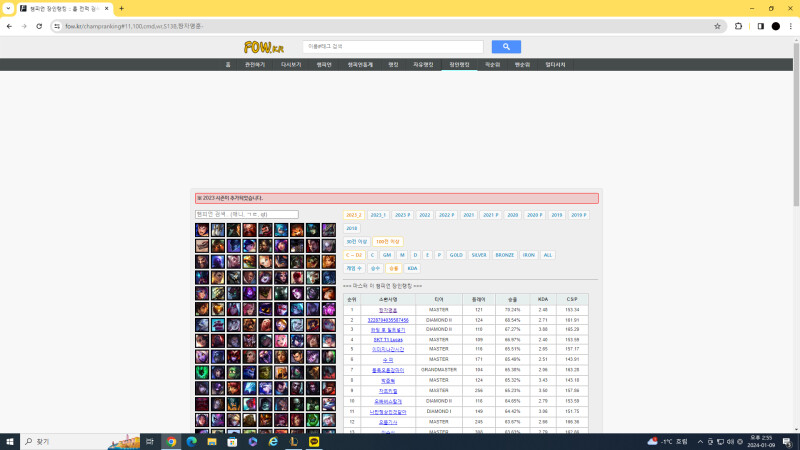Focus the champion search input field

[x=246, y=214]
